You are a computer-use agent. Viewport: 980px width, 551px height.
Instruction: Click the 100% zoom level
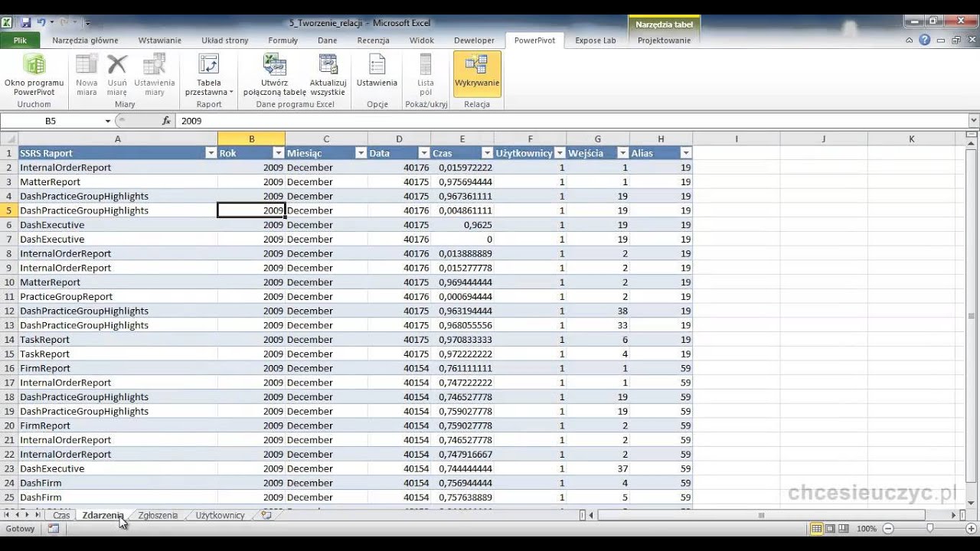[867, 529]
